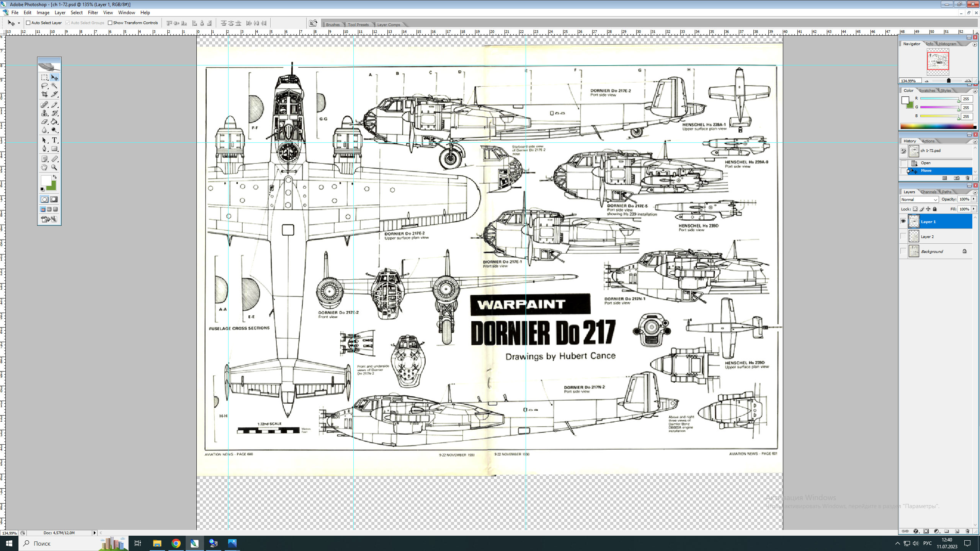Enable the Auto Select Layer checkbox

tap(28, 23)
